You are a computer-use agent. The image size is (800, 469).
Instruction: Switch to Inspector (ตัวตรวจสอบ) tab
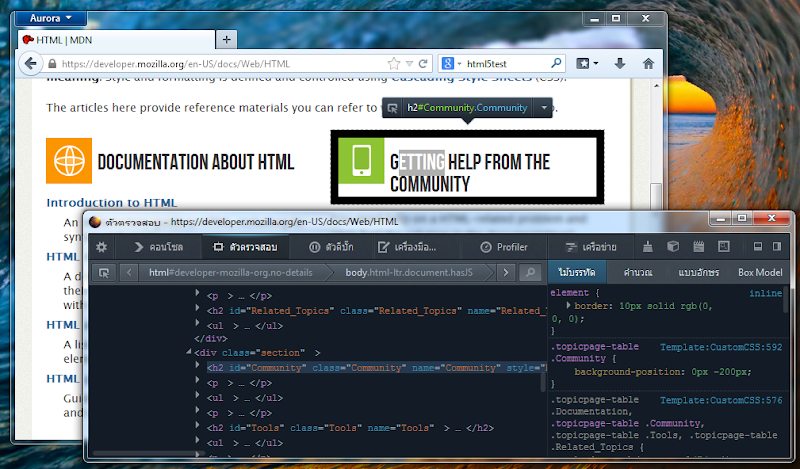click(x=246, y=247)
